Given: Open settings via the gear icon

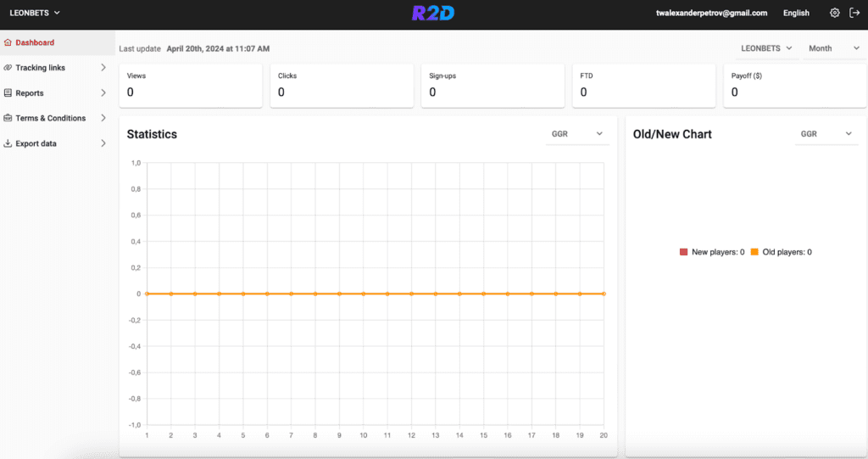Looking at the screenshot, I should pos(835,14).
